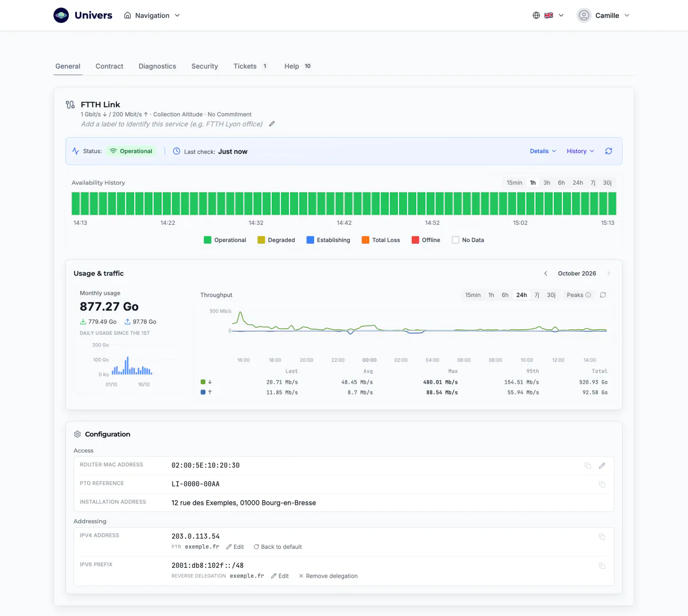This screenshot has width=688, height=616.
Task: Open the Tickets tab
Action: [x=251, y=66]
